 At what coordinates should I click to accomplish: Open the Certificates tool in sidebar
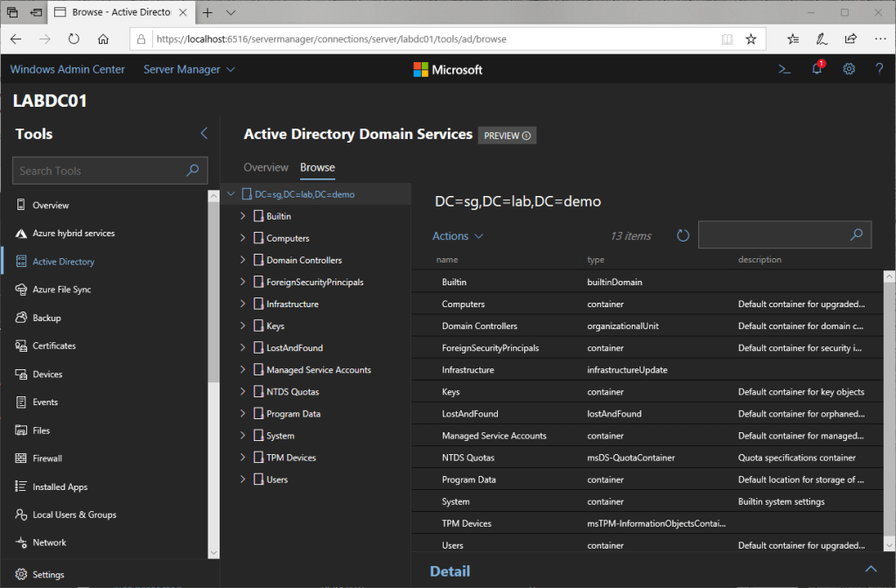tap(54, 346)
